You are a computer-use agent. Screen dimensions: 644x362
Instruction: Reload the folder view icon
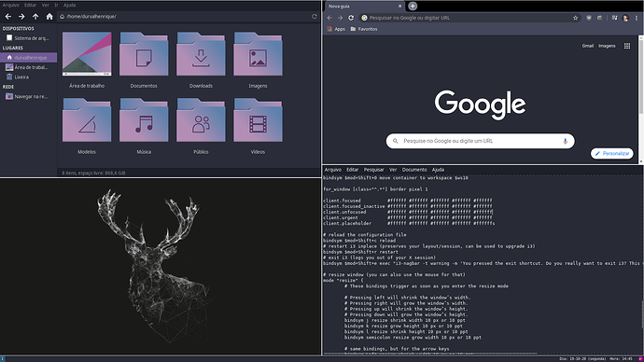(315, 17)
